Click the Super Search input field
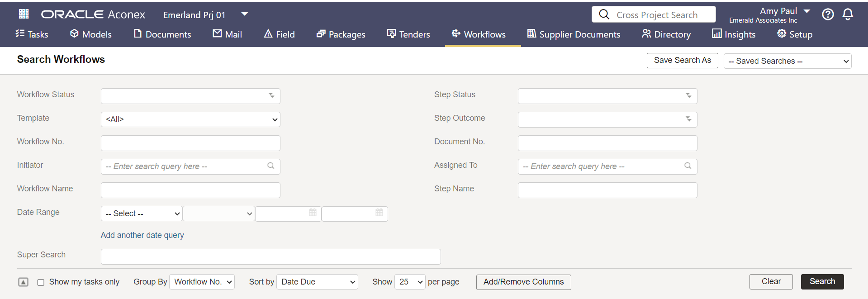The image size is (868, 299). [270, 256]
